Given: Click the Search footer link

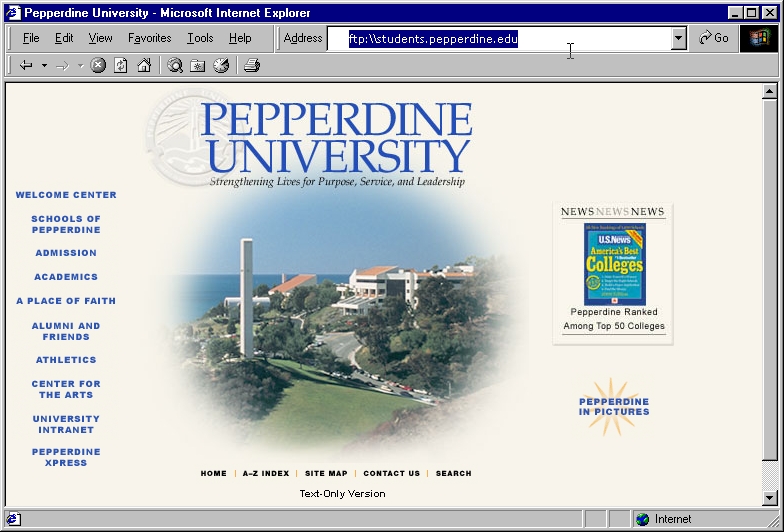Looking at the screenshot, I should (454, 474).
